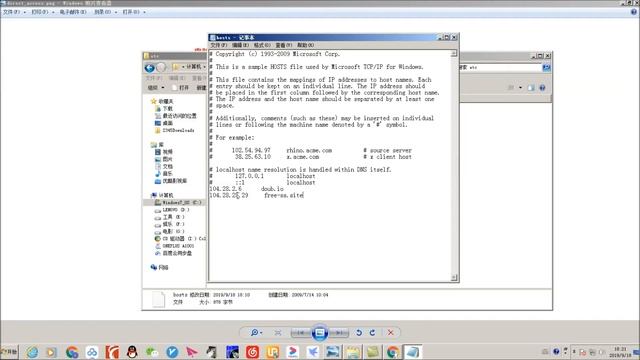Open the zoom magnifier control
The image size is (640, 360).
tap(256, 333)
